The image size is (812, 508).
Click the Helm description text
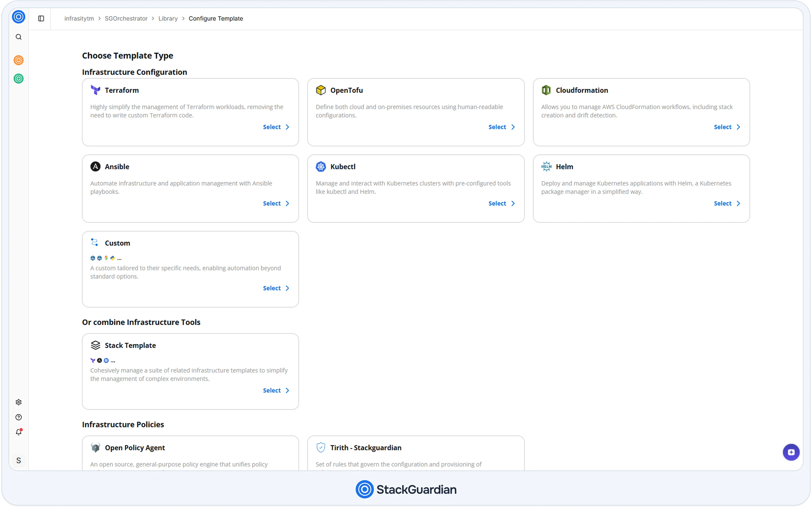pos(636,187)
